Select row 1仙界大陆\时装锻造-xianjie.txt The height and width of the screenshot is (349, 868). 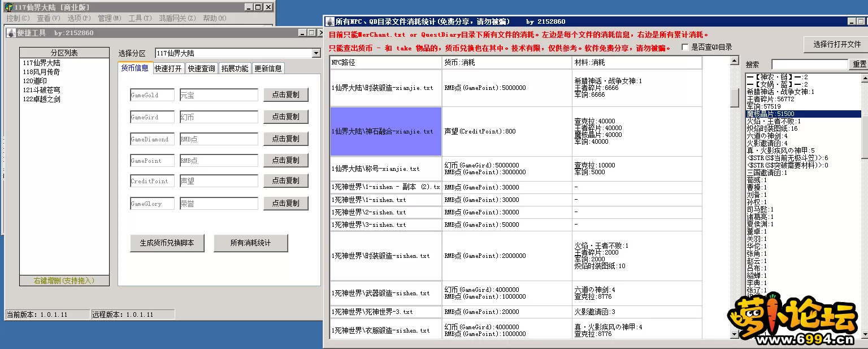tap(385, 88)
